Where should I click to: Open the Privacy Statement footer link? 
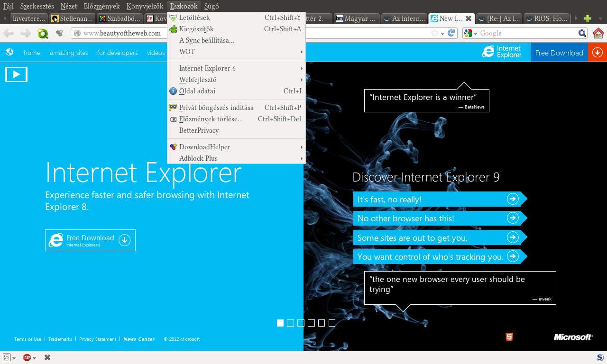click(x=98, y=339)
